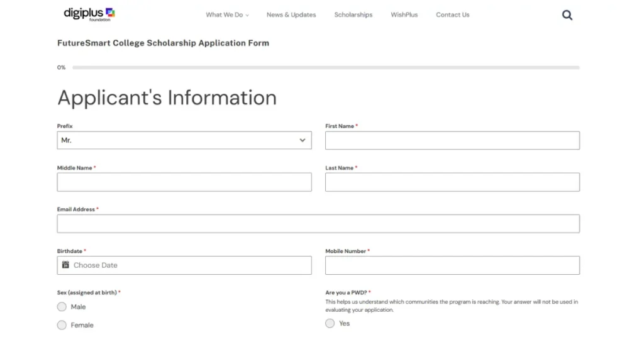Image resolution: width=644 pixels, height=337 pixels.
Task: Focus the First Name input field
Action: pyautogui.click(x=453, y=140)
